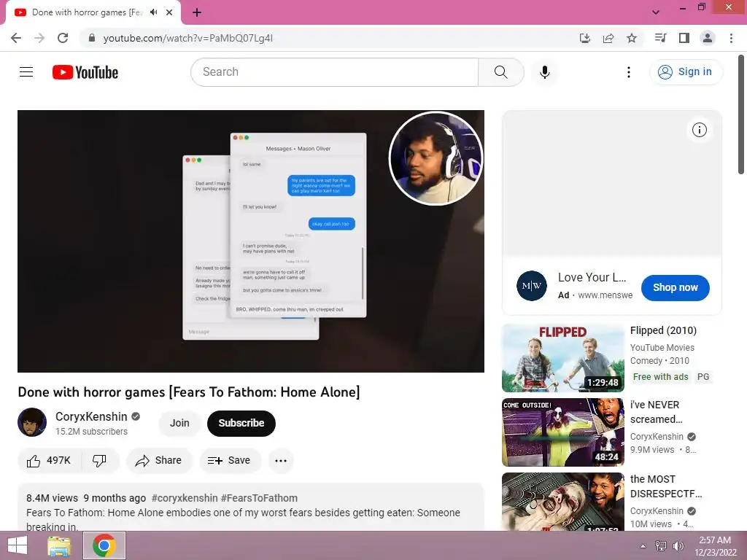Click the Chrome taskbar icon
Image resolution: width=747 pixels, height=560 pixels.
(104, 545)
